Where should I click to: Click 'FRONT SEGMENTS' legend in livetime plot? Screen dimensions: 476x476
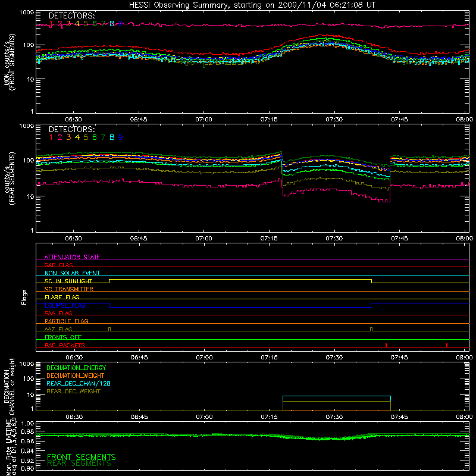[82, 457]
